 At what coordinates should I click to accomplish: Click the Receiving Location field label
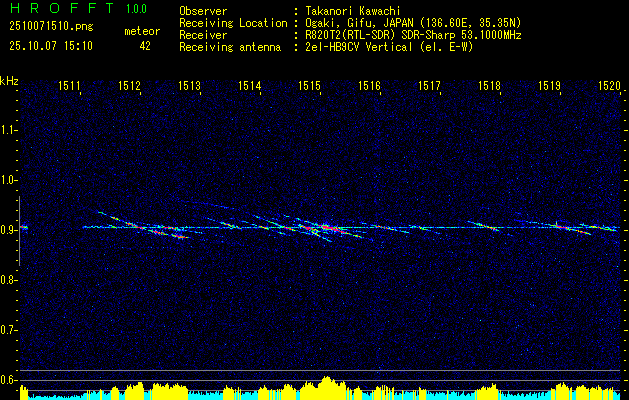(233, 23)
